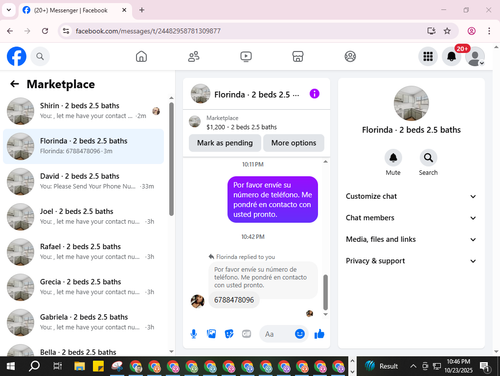Show hidden system tray icons
Screen dimensions: 500x376
(413, 366)
